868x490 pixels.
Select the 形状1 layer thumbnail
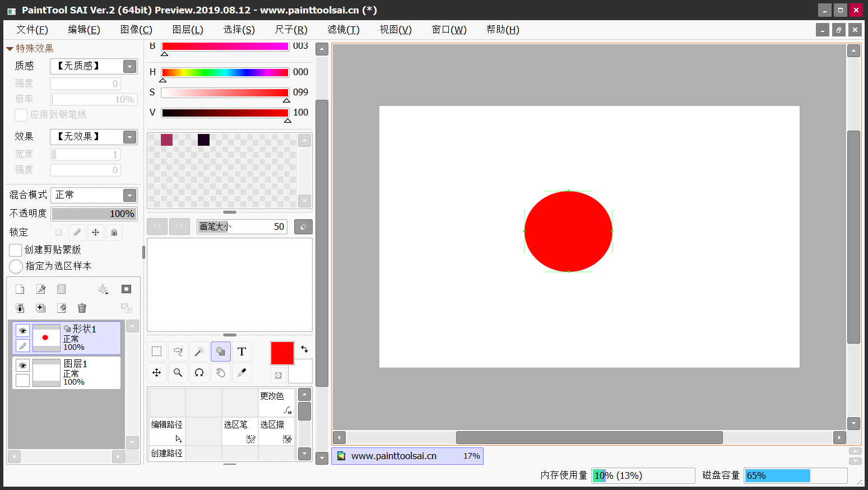click(47, 338)
